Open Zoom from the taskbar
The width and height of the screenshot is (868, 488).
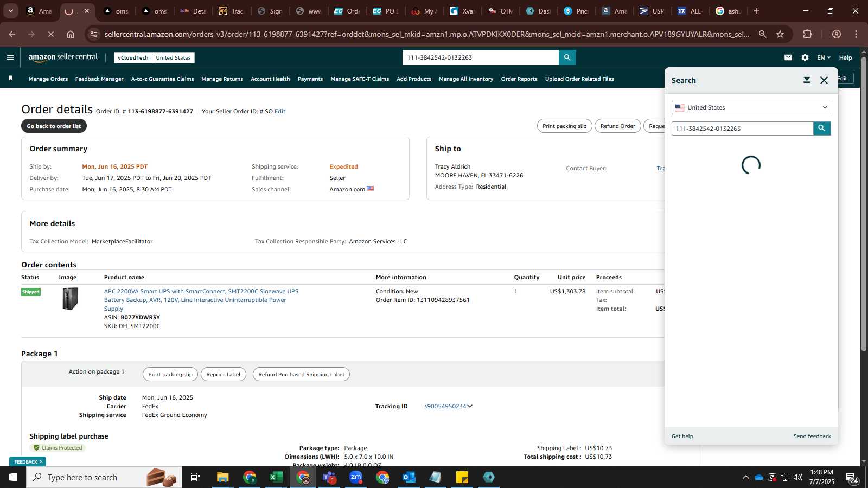[x=356, y=477]
